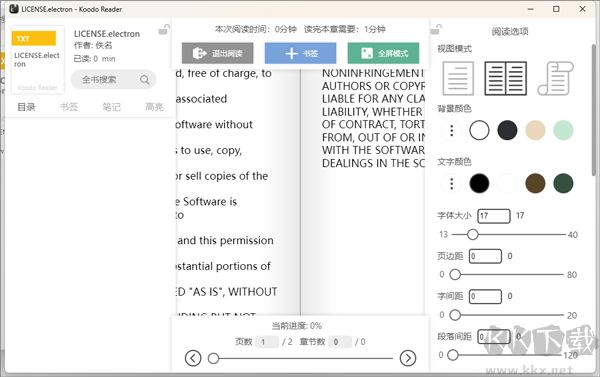
Task: Choose beige background color
Action: click(x=535, y=130)
